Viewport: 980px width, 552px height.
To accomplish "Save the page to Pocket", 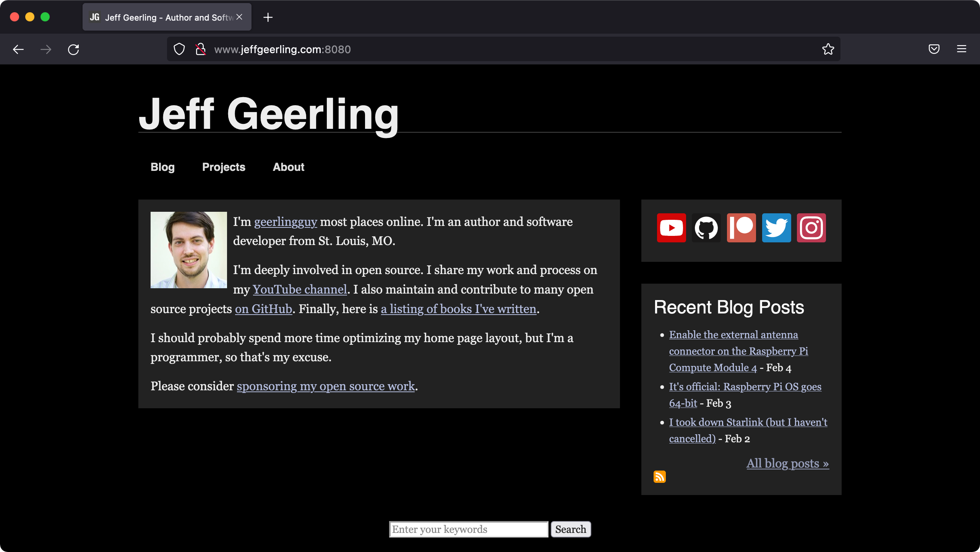I will click(x=934, y=49).
